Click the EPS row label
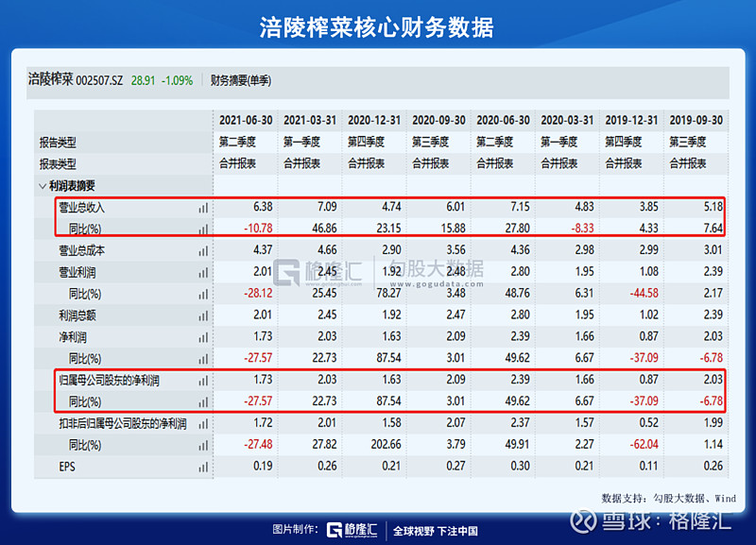 point(67,467)
